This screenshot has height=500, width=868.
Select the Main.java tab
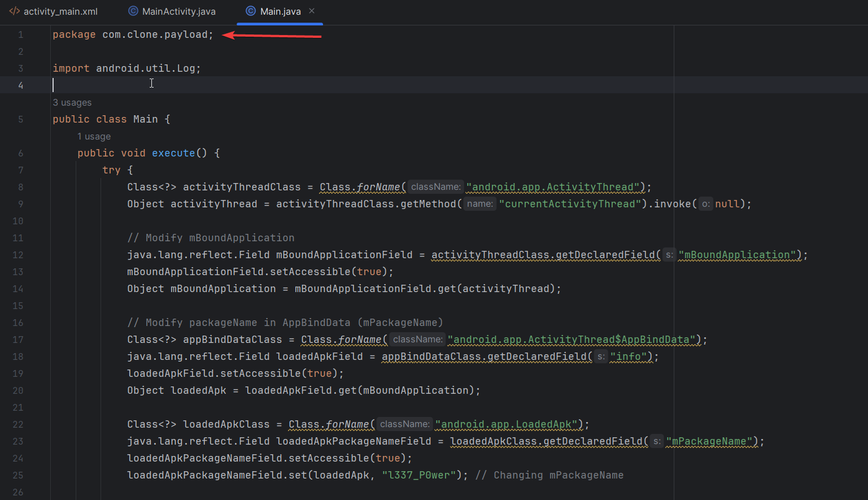coord(280,11)
